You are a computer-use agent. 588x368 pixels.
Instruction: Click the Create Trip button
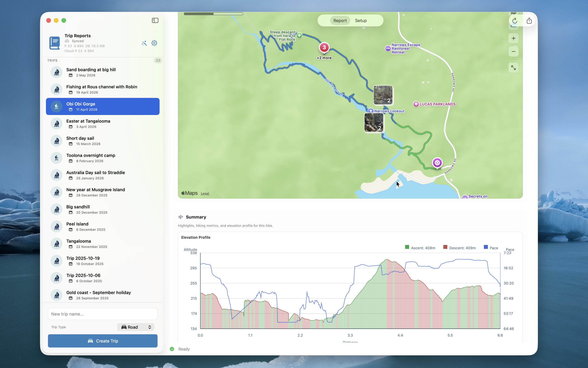coord(103,341)
